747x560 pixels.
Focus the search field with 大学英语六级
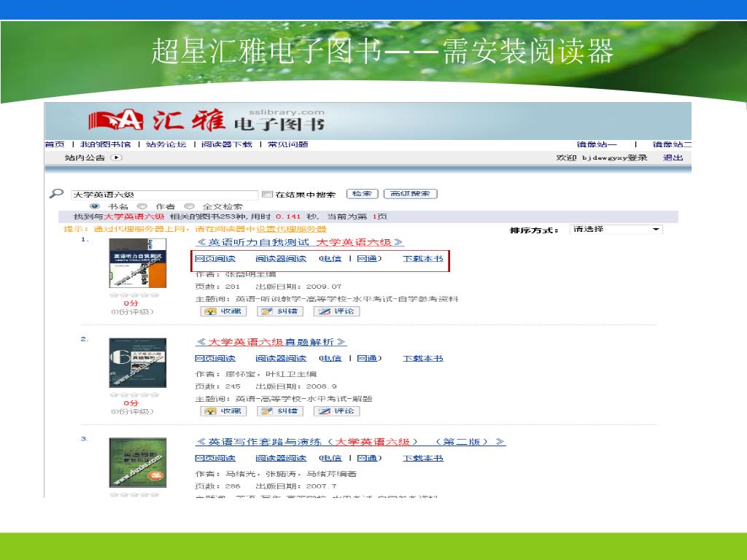[x=164, y=195]
